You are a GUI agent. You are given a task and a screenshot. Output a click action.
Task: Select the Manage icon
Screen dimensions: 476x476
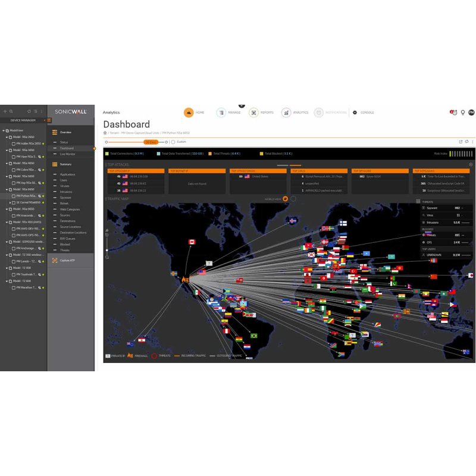tap(221, 112)
